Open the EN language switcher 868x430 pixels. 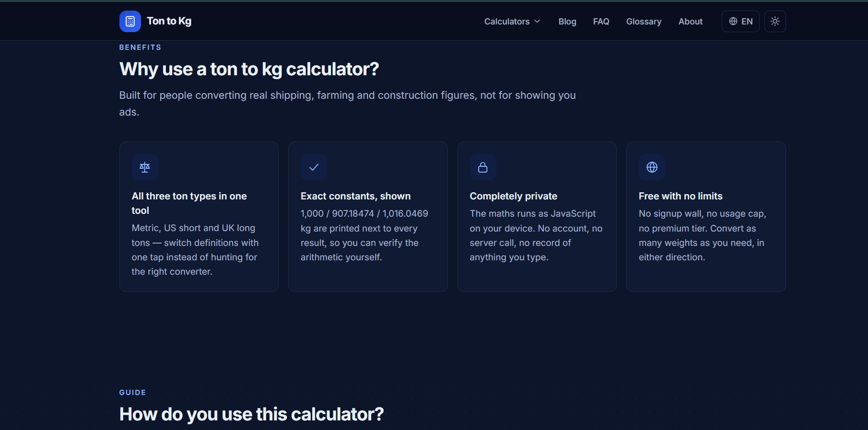740,21
